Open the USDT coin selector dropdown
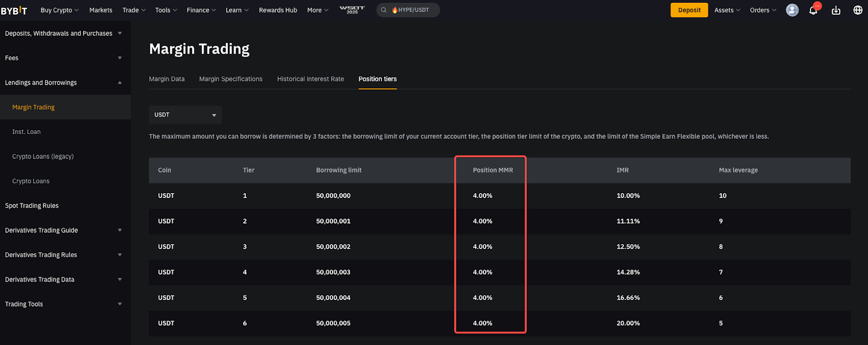 [x=185, y=115]
